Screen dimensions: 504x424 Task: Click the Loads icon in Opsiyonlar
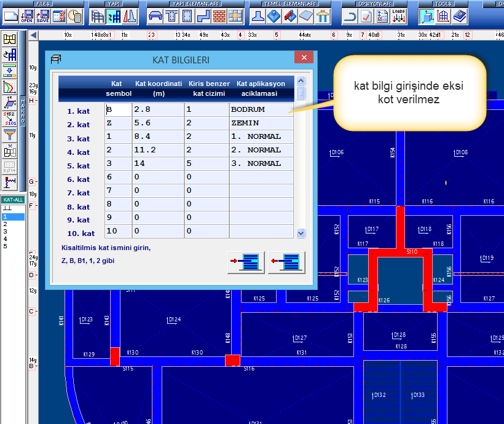click(398, 16)
